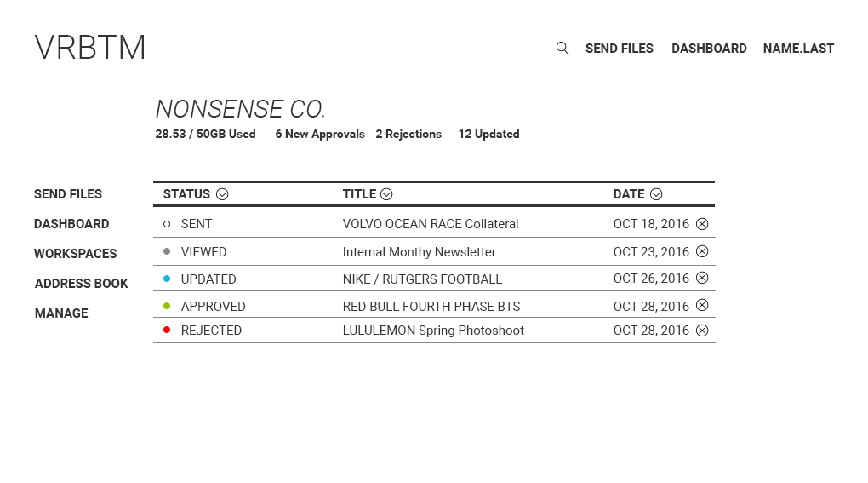Viewport: 868px width, 483px height.
Task: Open SEND FILES in the top navigation
Action: click(619, 49)
